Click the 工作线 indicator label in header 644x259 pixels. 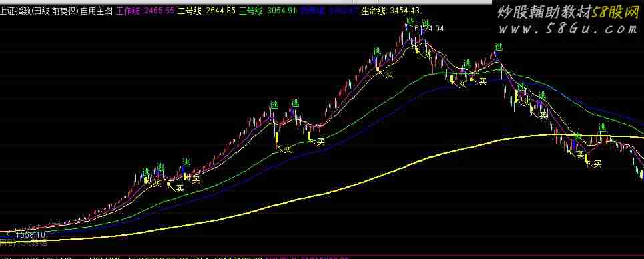point(145,11)
